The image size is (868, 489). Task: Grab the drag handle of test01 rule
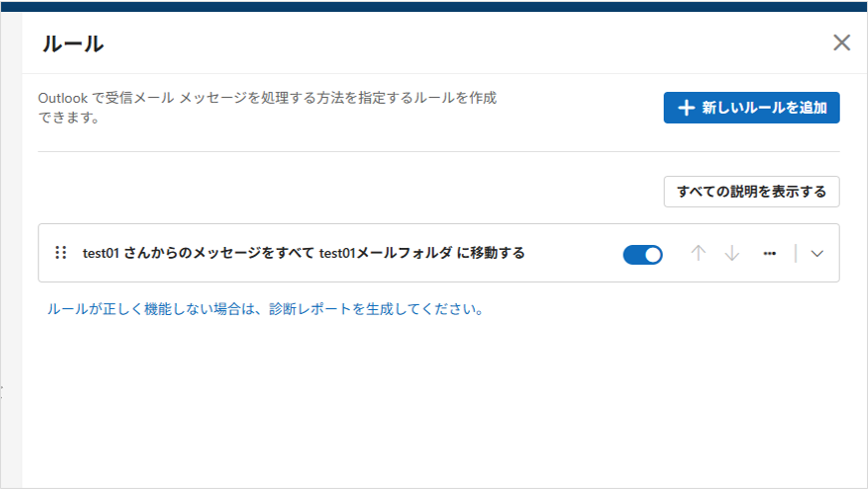(x=61, y=253)
